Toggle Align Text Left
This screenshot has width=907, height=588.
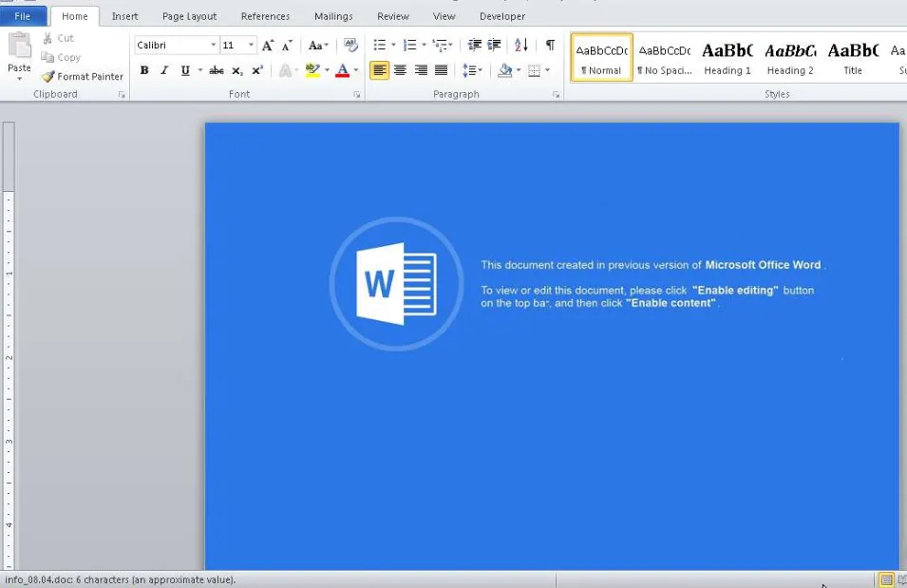point(380,70)
